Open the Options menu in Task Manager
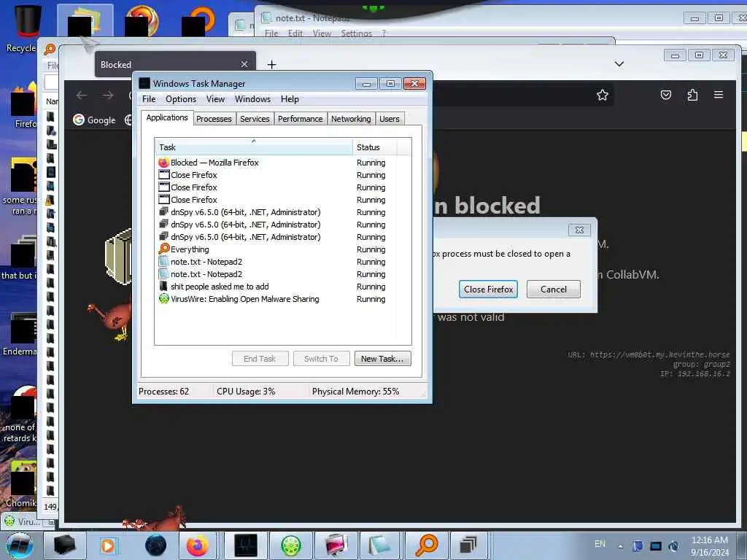Screen dimensions: 747x560 tap(181, 99)
